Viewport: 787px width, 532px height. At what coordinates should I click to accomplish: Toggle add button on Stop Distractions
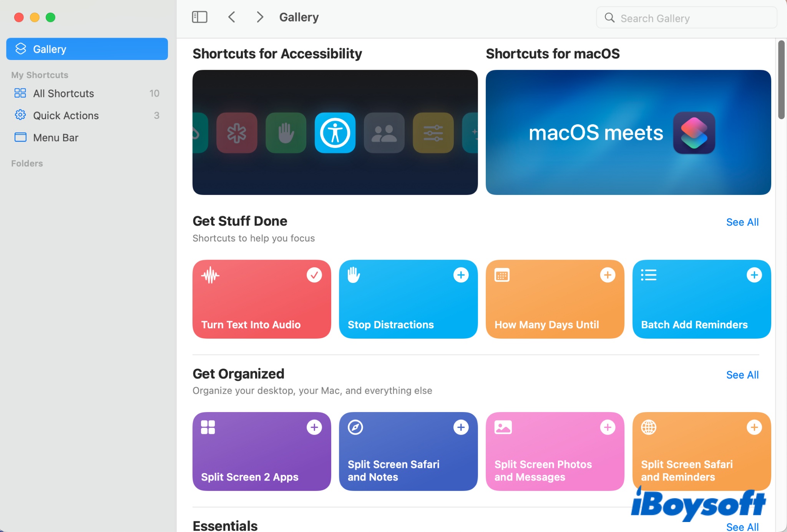[462, 274]
